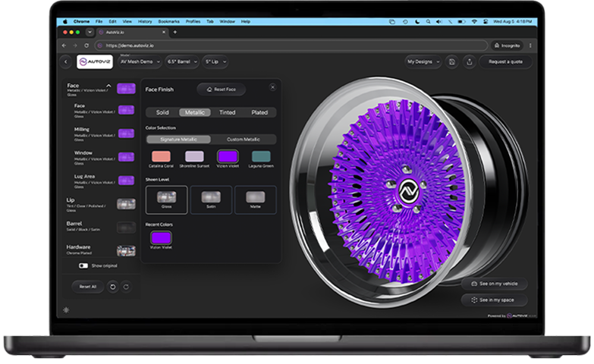Screen dimensions: 594x364
Task: Click Chrome forward navigation arrow
Action: tap(75, 45)
